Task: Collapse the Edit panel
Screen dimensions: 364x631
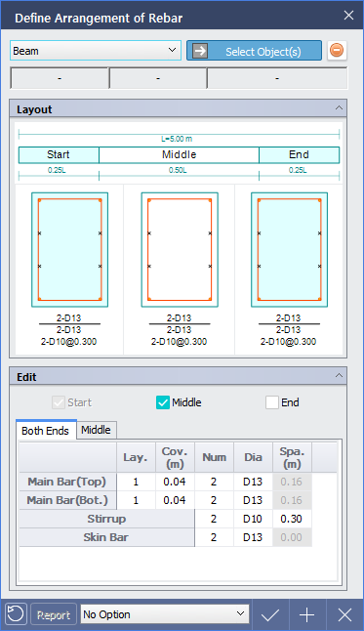Action: click(339, 376)
